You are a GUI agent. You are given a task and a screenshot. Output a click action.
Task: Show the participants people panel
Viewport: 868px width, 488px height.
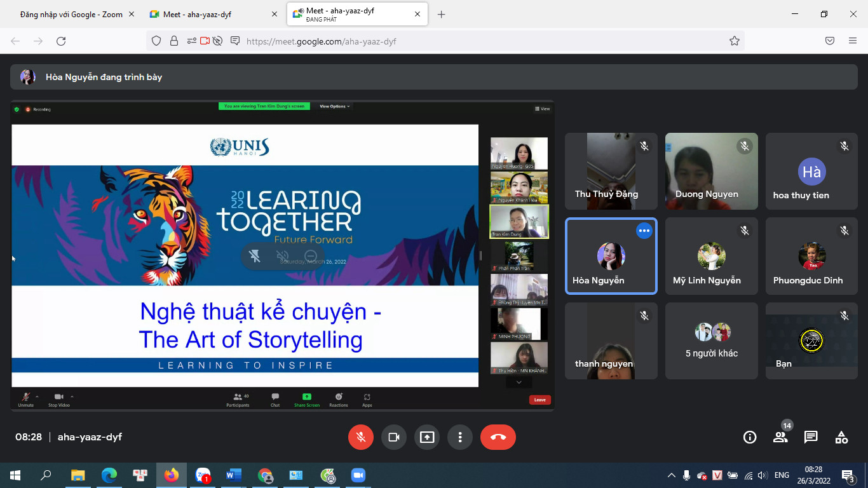click(780, 437)
